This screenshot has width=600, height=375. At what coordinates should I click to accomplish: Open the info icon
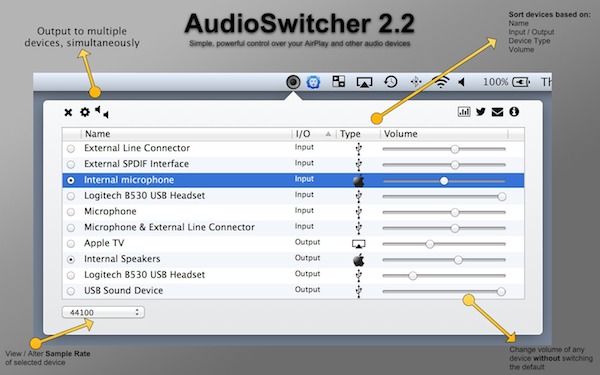514,111
